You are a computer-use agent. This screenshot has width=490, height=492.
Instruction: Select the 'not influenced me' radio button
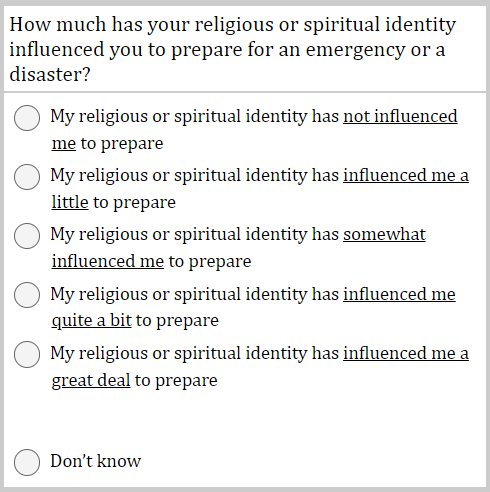tap(27, 118)
